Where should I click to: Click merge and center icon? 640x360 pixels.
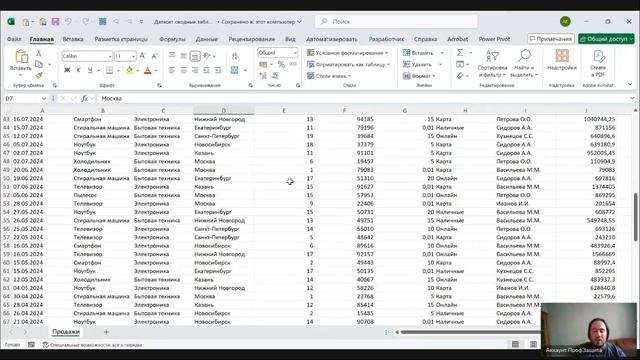point(235,70)
